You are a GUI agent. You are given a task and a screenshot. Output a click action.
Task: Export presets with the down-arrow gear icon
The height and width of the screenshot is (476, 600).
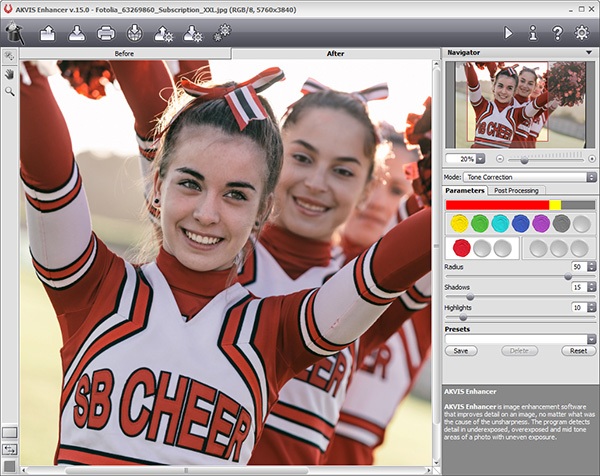192,34
